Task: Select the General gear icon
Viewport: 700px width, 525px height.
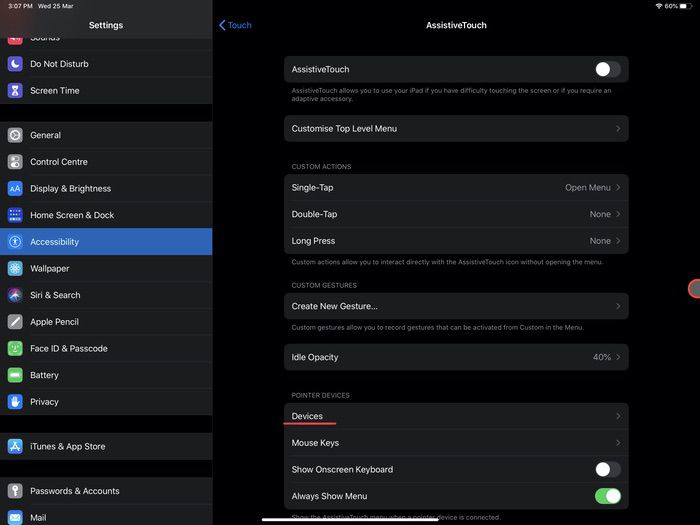Action: [15, 135]
